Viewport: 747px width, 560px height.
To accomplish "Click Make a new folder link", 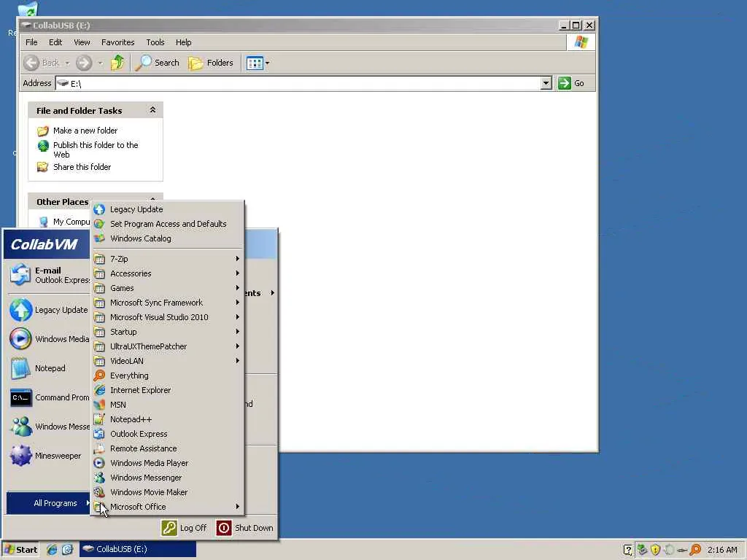I will click(x=85, y=131).
